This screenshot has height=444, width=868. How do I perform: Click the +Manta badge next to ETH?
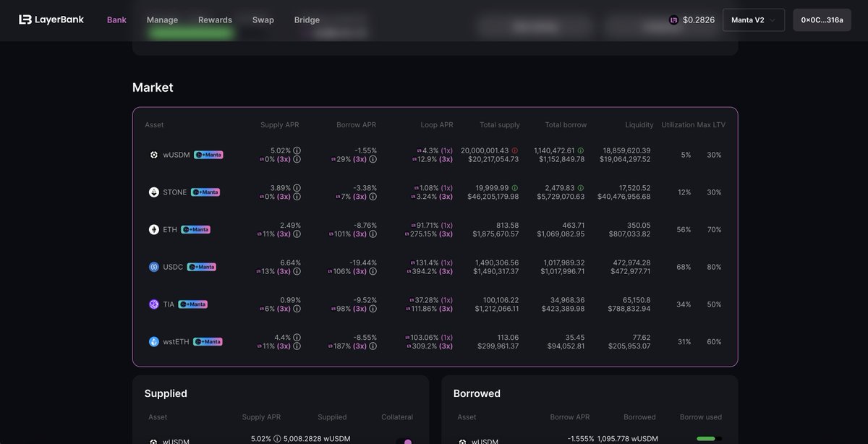[196, 230]
